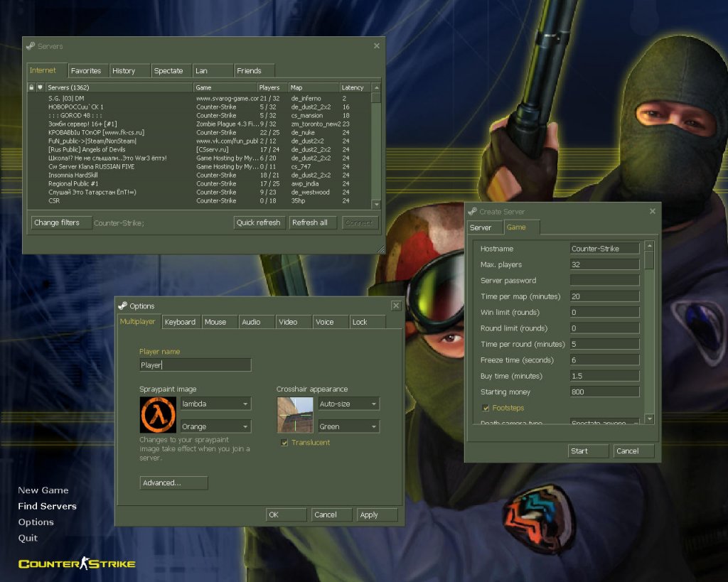Select the Friends tab in Servers
This screenshot has height=582, width=728.
254,70
